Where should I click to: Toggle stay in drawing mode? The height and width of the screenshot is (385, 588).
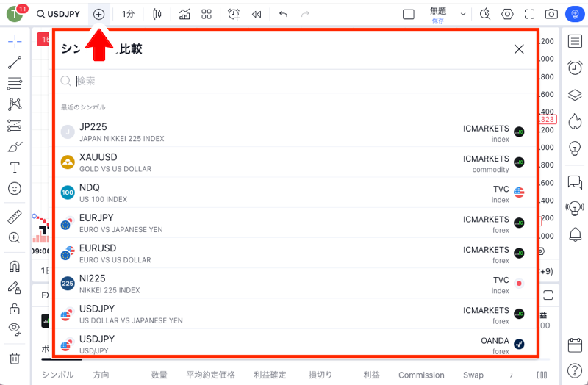15,288
